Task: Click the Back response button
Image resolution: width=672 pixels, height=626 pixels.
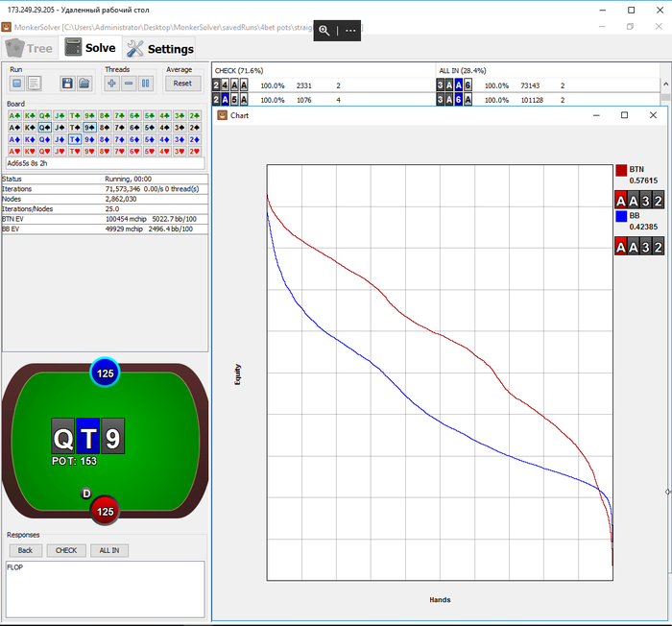Action: tap(25, 550)
